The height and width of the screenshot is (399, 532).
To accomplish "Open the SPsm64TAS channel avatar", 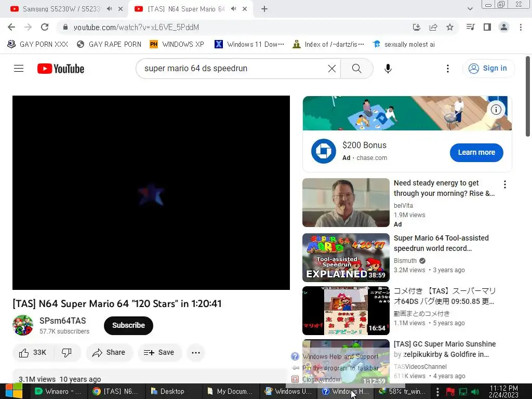I will tap(23, 325).
